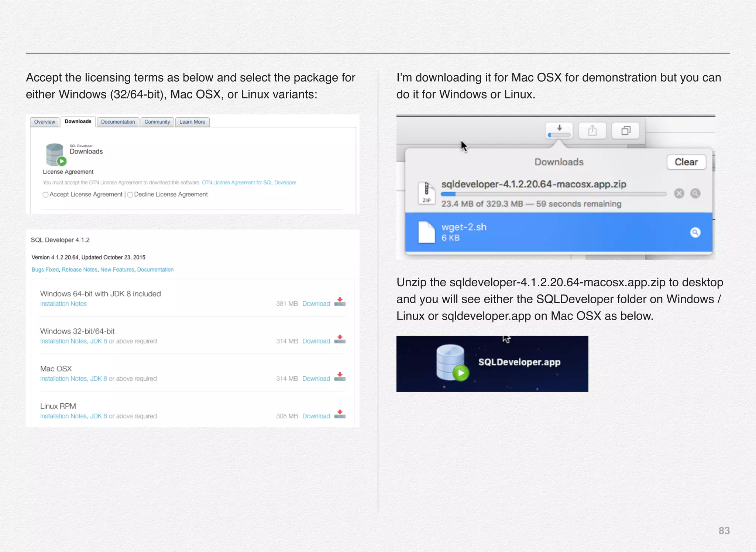Open JDK 8 link under Windows 32-bit/64-bit
Screen dimensions: 756x552
99,341
